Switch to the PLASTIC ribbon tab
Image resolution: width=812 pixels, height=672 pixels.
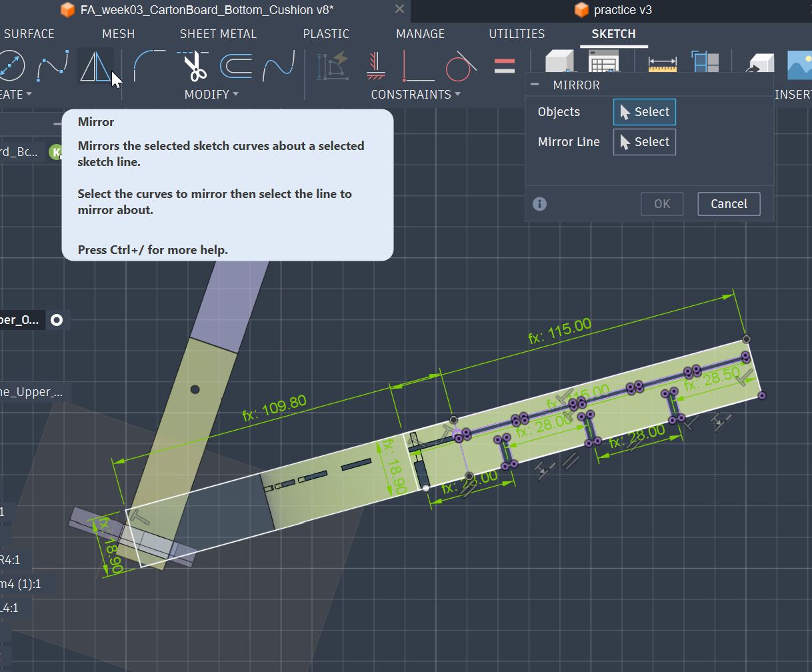click(x=326, y=33)
